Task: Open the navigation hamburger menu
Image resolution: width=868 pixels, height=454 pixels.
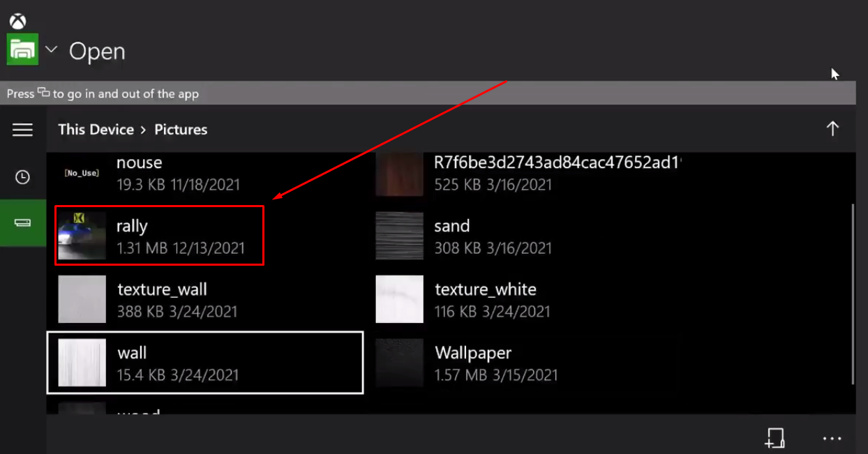Action: (x=23, y=129)
